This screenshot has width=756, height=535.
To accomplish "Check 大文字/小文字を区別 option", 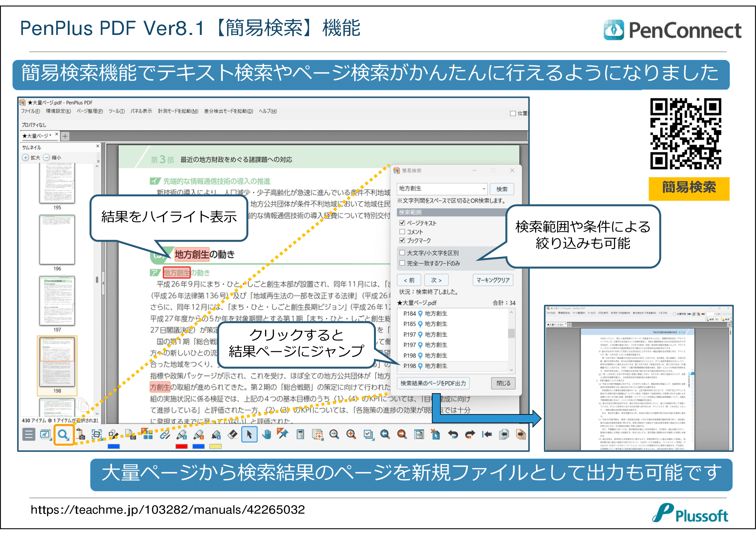I will (x=402, y=253).
